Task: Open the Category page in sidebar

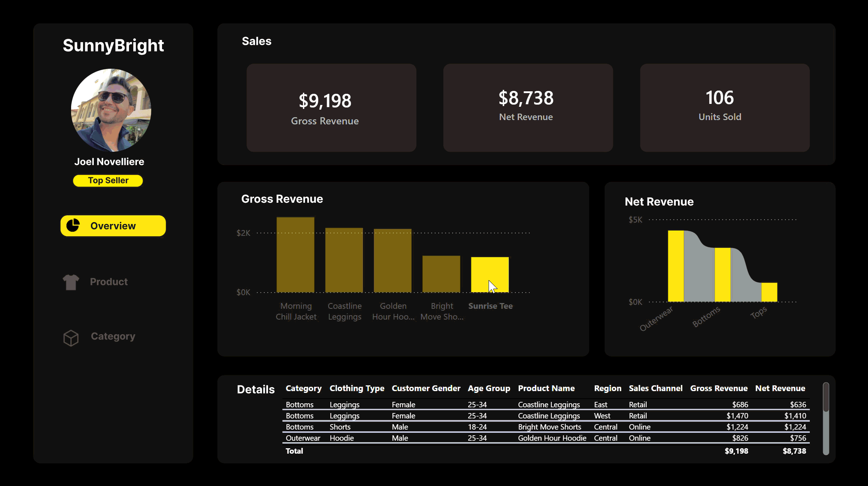Action: click(x=113, y=336)
